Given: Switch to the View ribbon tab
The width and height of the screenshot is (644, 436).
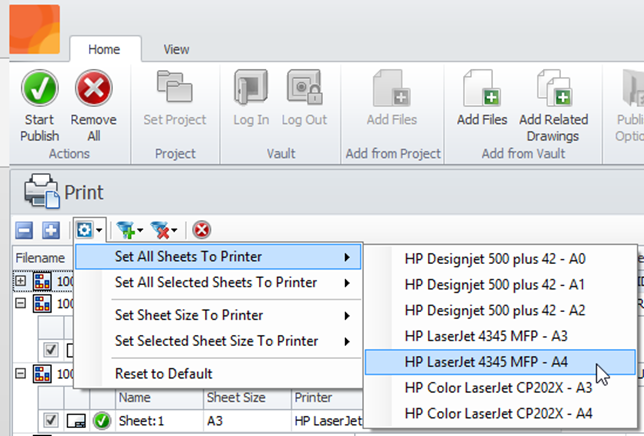Looking at the screenshot, I should pyautogui.click(x=176, y=49).
